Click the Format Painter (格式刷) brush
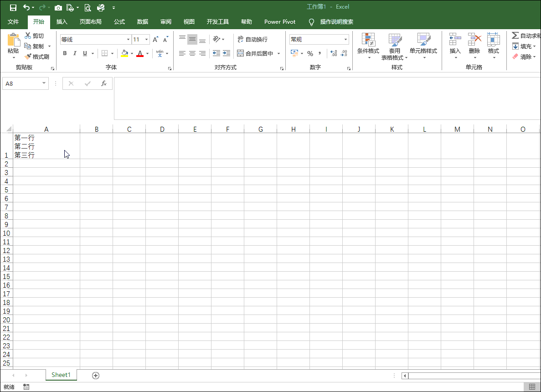 [x=28, y=57]
